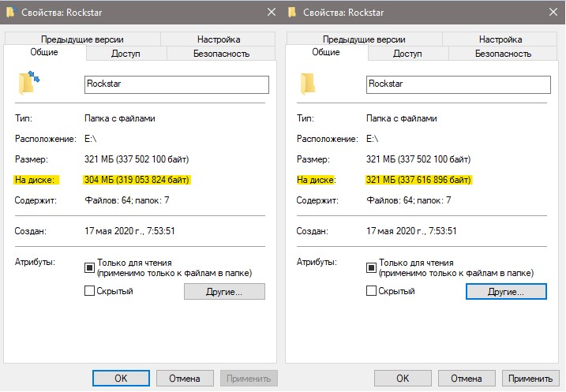Click E:\ location value in left window
This screenshot has width=566, height=392.
tap(90, 139)
